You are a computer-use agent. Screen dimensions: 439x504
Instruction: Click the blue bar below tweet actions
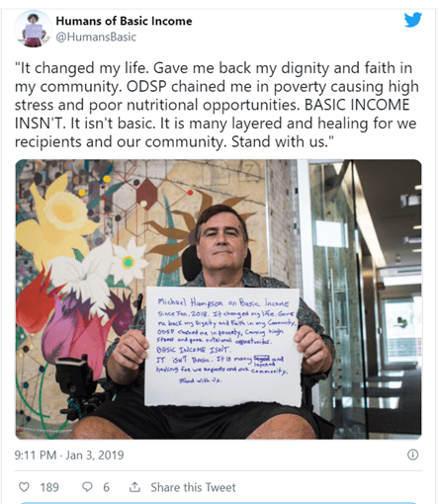pos(219,503)
